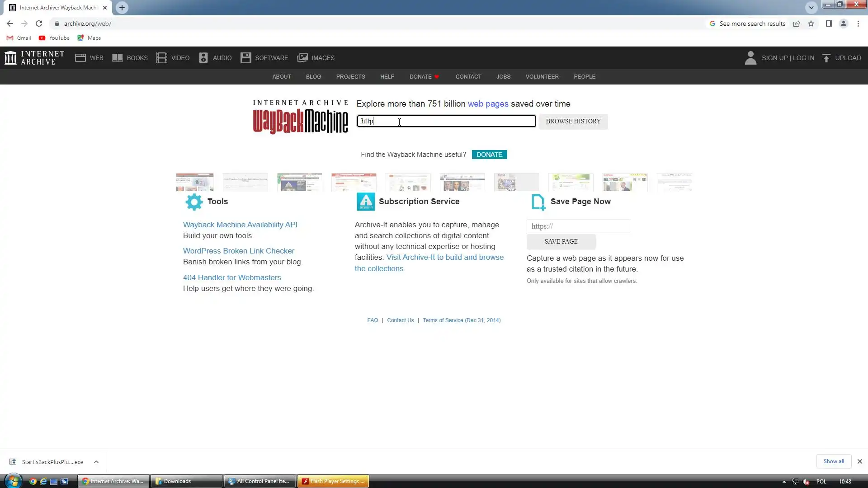
Task: Open the Chrome three-dot menu
Action: pyautogui.click(x=858, y=23)
